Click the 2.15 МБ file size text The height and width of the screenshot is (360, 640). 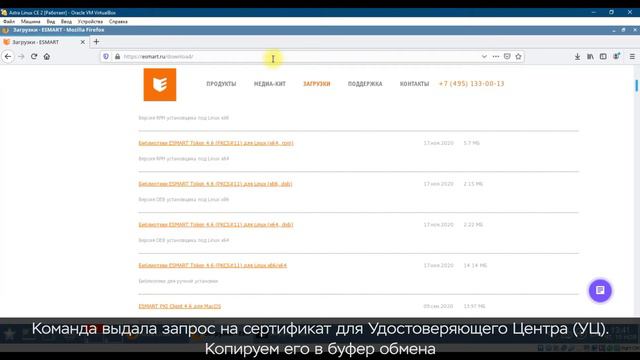473,184
